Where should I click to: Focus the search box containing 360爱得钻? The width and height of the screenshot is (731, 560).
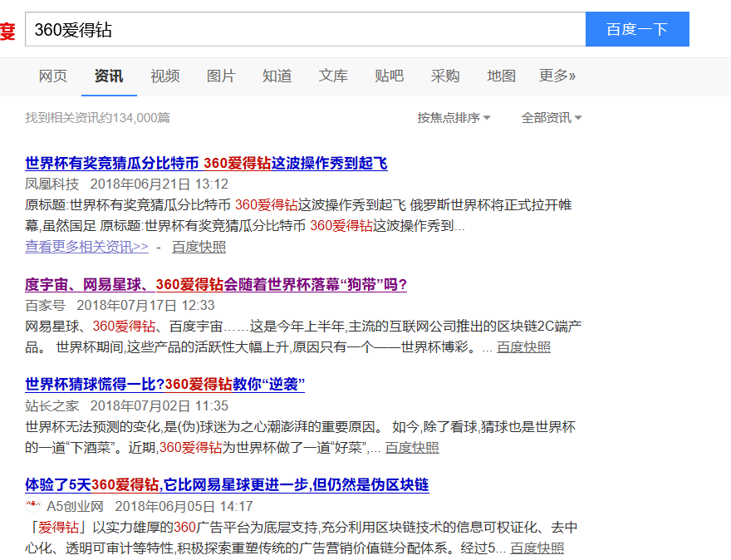point(306,29)
